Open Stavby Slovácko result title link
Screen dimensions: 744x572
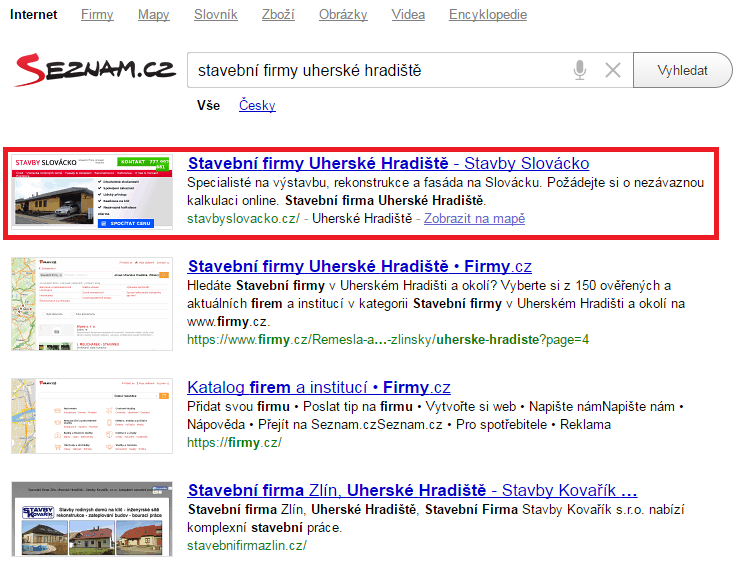click(388, 163)
